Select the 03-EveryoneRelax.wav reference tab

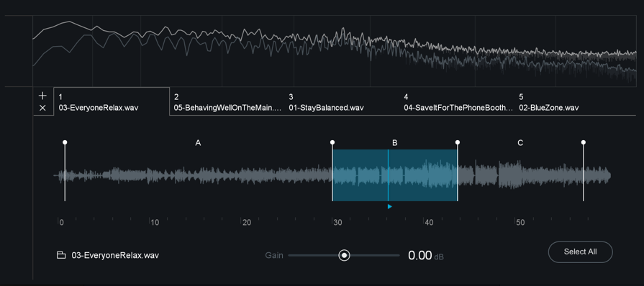(x=112, y=102)
